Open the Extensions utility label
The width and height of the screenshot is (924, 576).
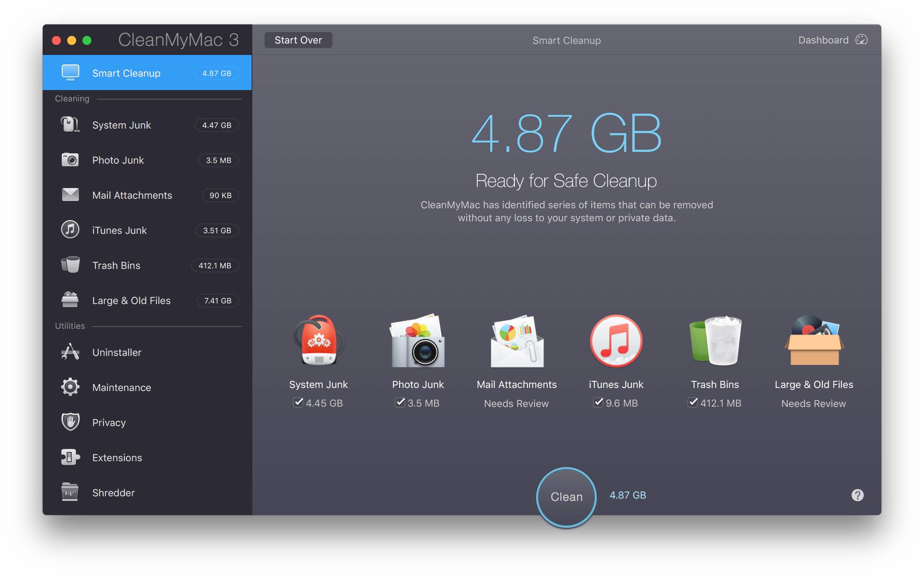[117, 457]
